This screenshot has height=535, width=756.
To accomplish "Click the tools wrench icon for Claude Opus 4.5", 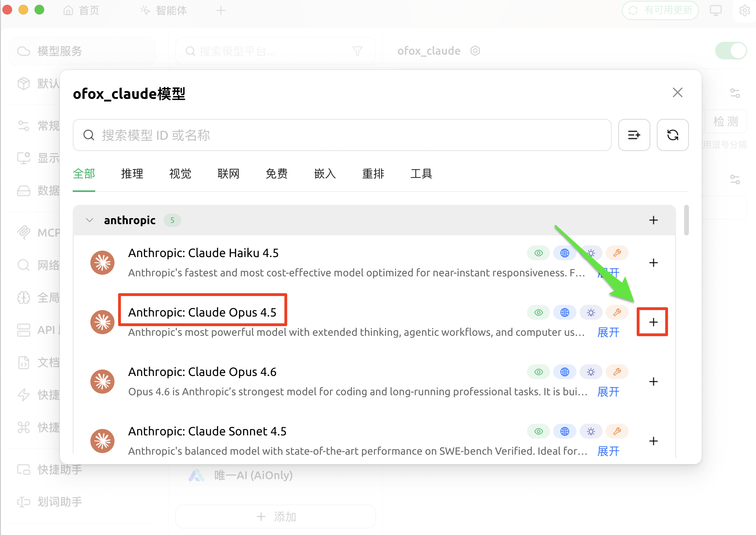I will [x=617, y=312].
